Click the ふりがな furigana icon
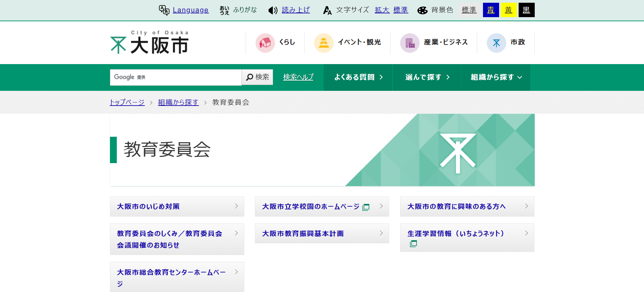Viewport: 644px width, 292px height. point(224,10)
